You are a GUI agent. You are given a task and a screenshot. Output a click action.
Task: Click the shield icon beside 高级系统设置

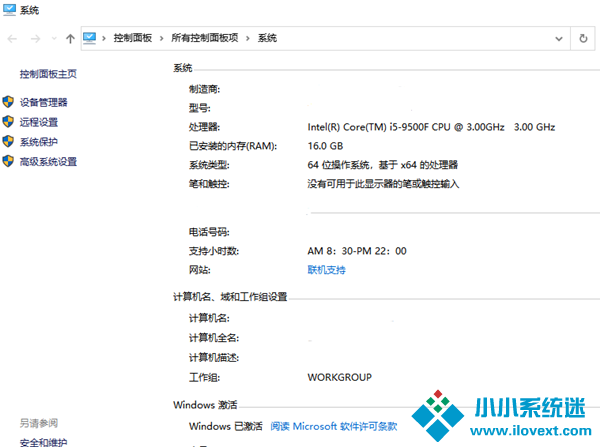coord(8,161)
